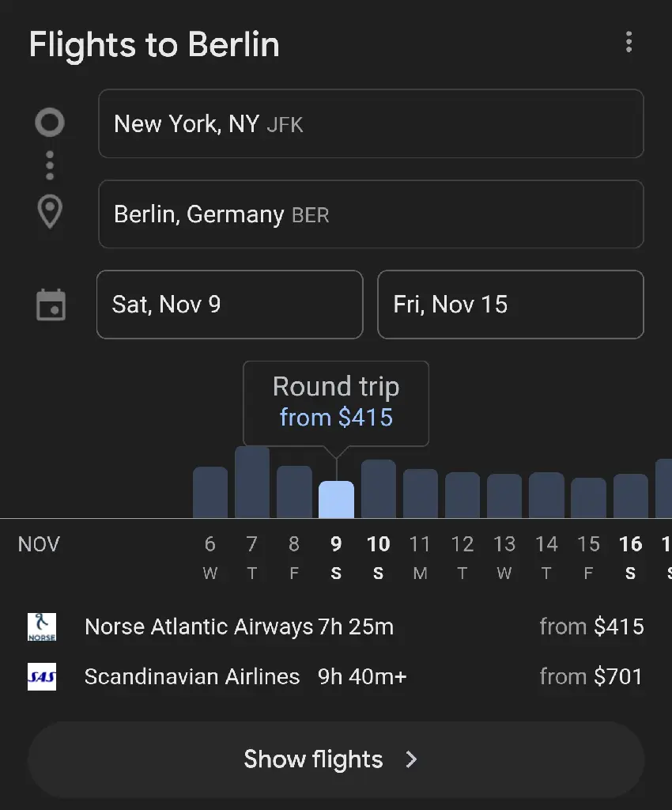The height and width of the screenshot is (810, 672).
Task: Click the chevron arrow in Show flights
Action: (x=411, y=759)
